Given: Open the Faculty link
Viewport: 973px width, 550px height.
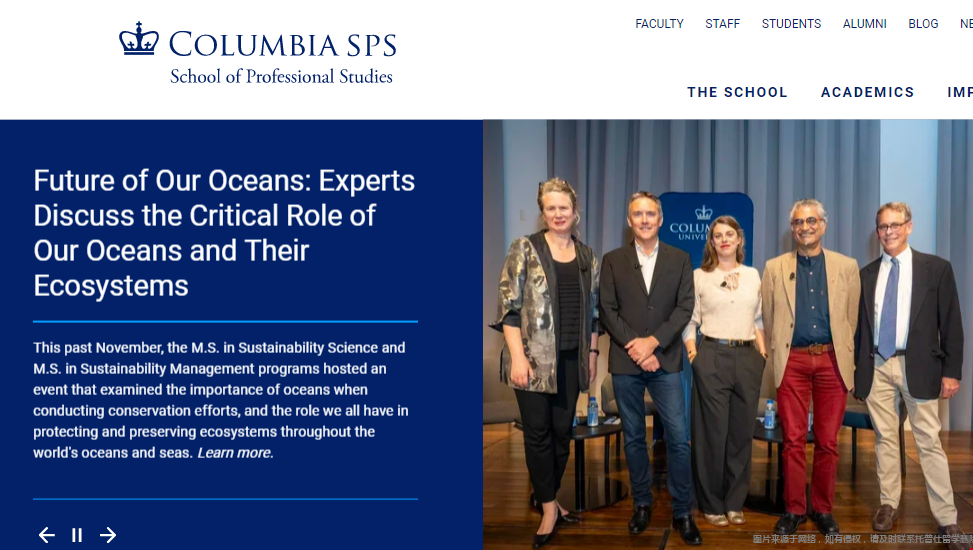Looking at the screenshot, I should coord(659,24).
